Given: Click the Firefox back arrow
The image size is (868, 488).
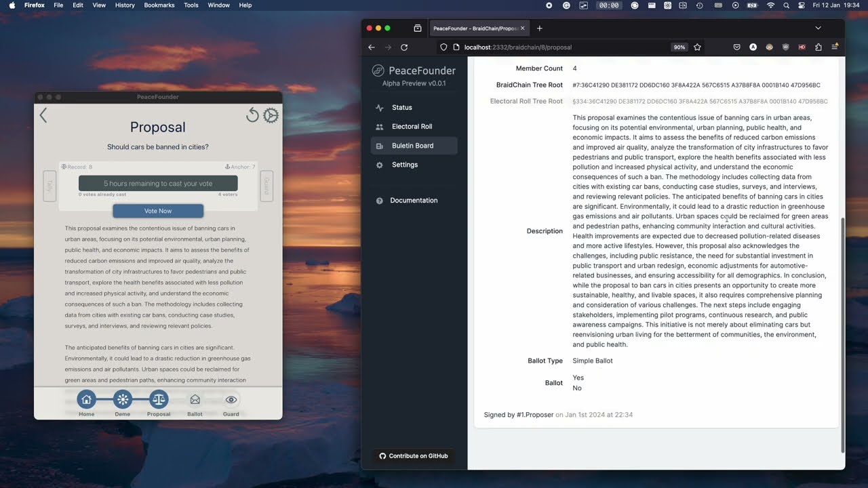Looking at the screenshot, I should [x=372, y=47].
